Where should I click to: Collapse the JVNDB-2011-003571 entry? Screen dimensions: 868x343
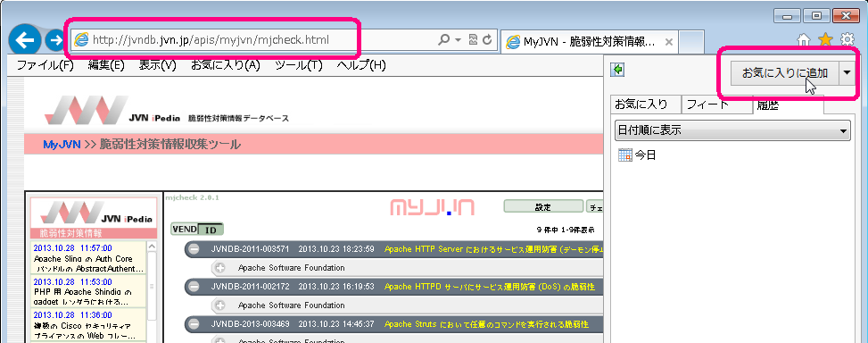(x=194, y=249)
